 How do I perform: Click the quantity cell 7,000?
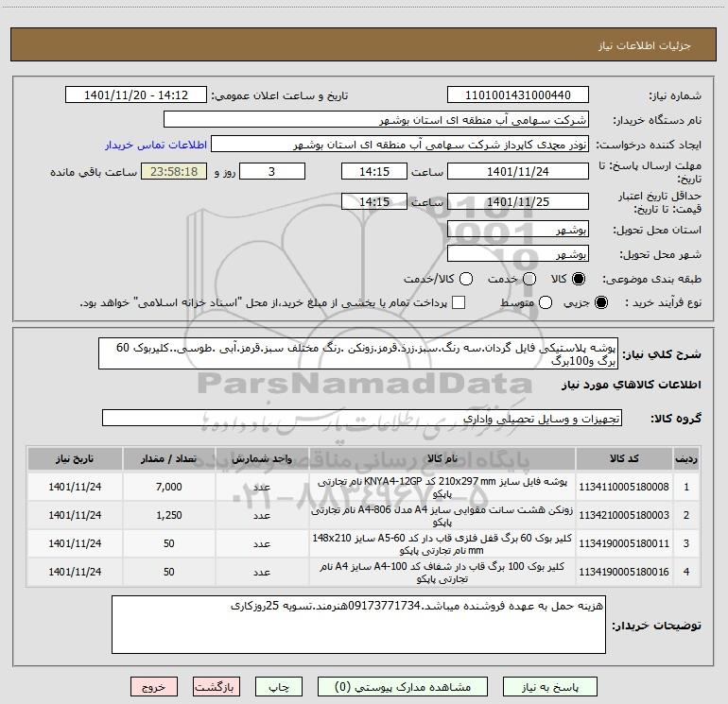(x=169, y=487)
